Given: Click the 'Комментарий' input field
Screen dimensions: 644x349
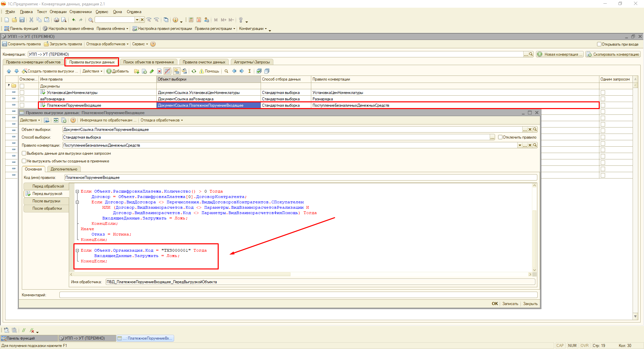Looking at the screenshot, I should point(298,295).
